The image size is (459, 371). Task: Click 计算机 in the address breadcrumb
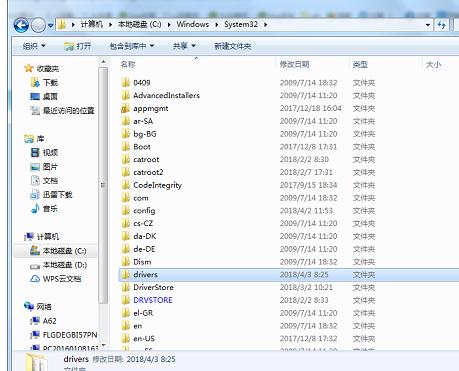[92, 24]
